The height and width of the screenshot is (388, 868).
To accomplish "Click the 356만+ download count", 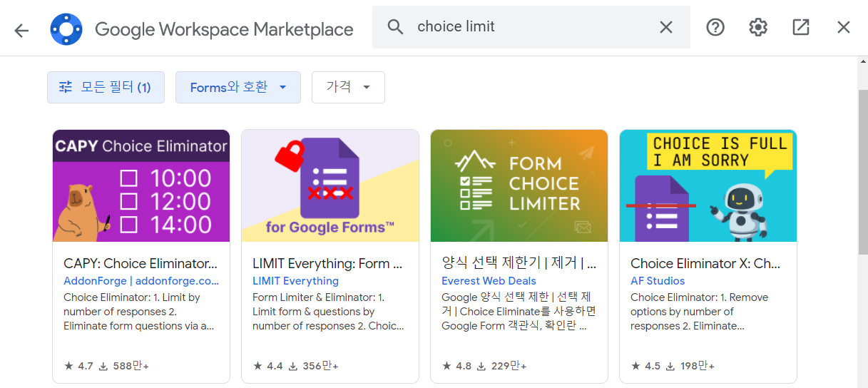I will (313, 366).
